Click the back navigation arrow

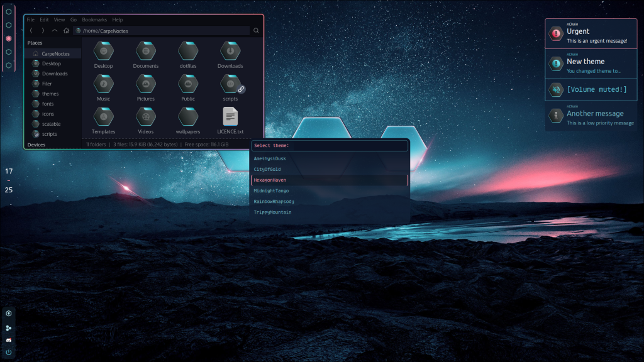(x=31, y=30)
